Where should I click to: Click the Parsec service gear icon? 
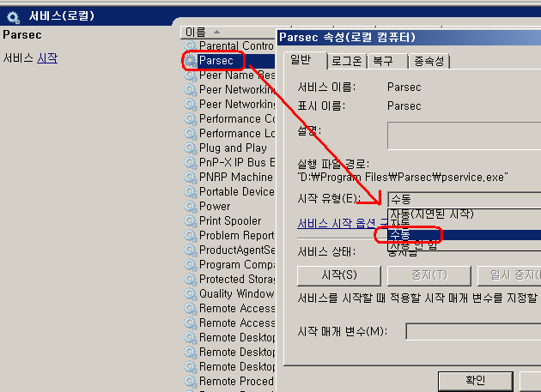tap(190, 61)
